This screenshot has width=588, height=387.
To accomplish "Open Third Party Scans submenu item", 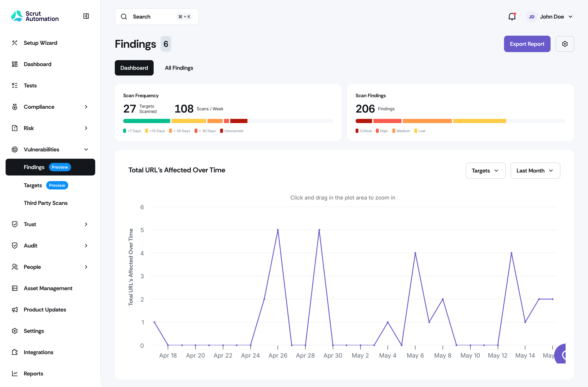I will pyautogui.click(x=46, y=203).
